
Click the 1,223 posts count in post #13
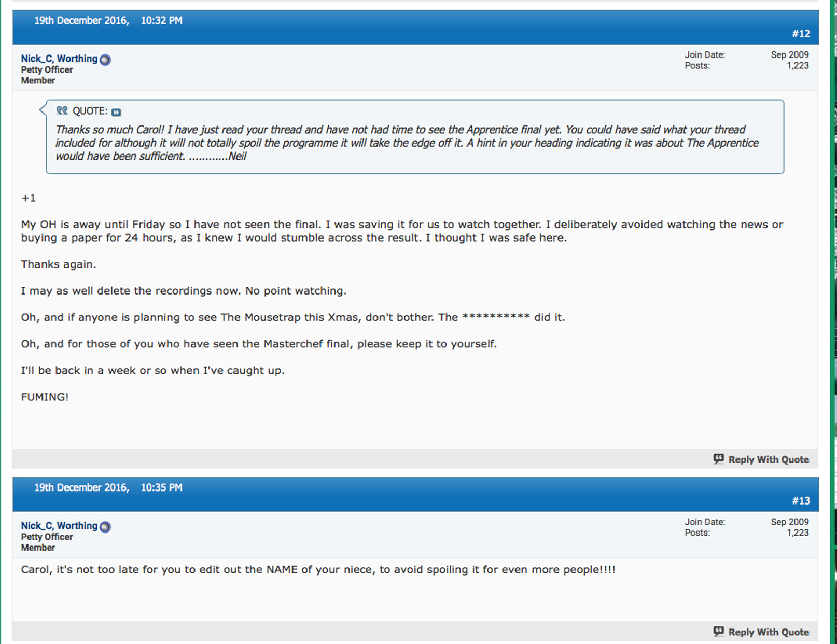[798, 533]
